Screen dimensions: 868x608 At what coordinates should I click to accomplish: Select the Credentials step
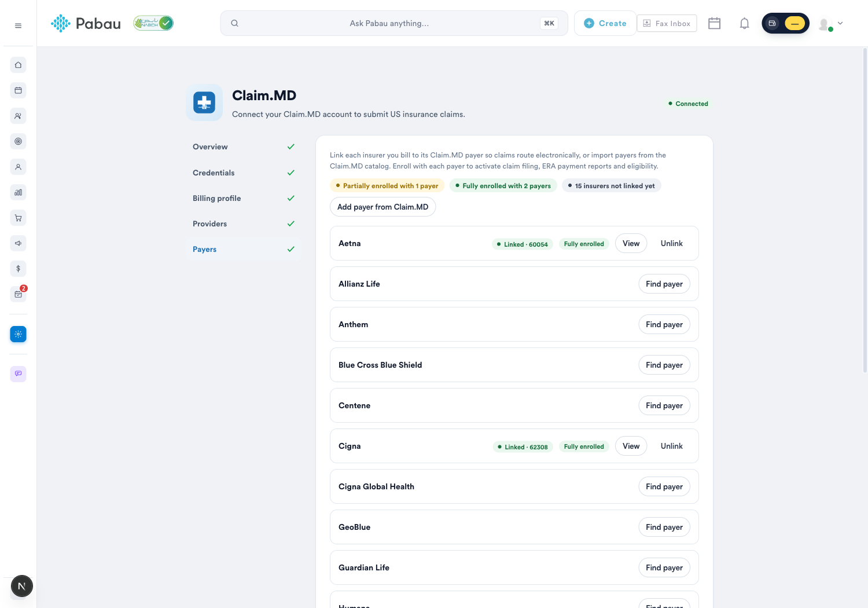(x=244, y=173)
